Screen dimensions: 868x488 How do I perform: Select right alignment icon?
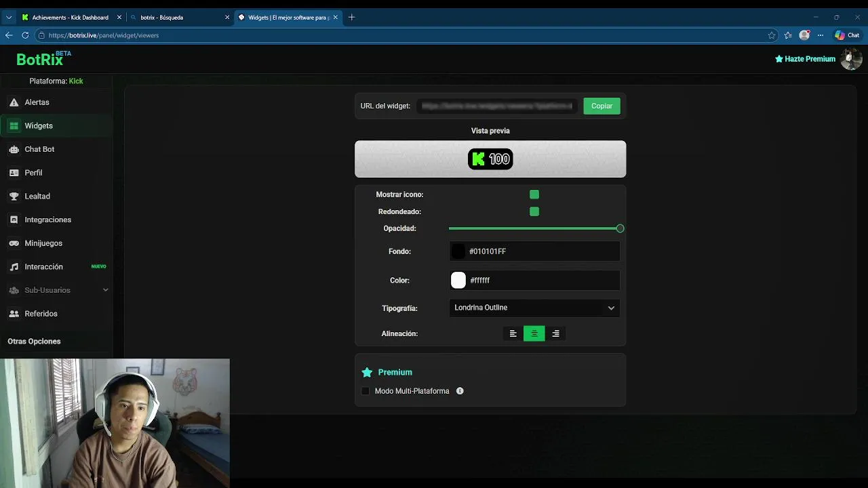555,333
